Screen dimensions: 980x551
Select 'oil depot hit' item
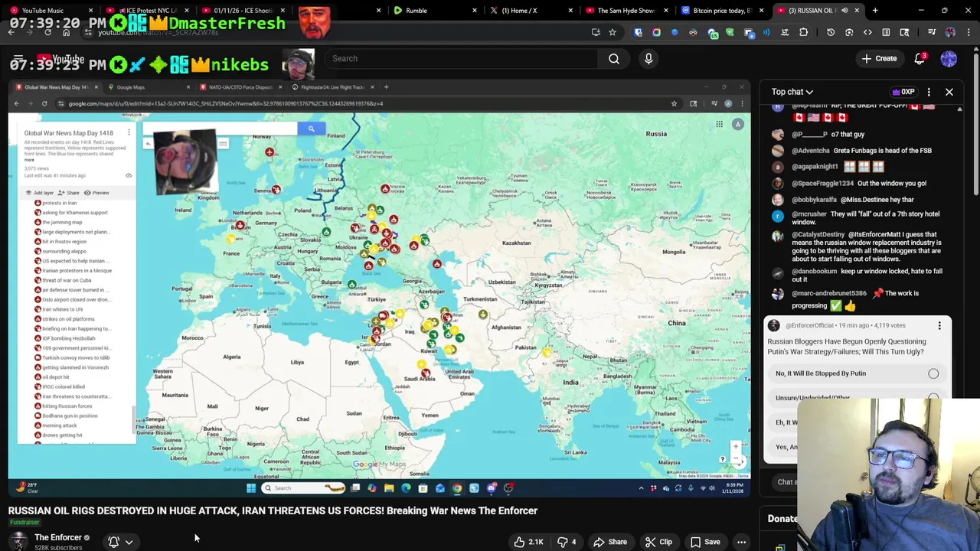point(55,377)
